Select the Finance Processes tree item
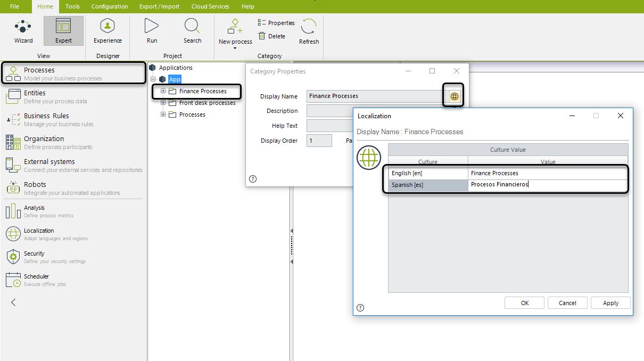 click(203, 91)
